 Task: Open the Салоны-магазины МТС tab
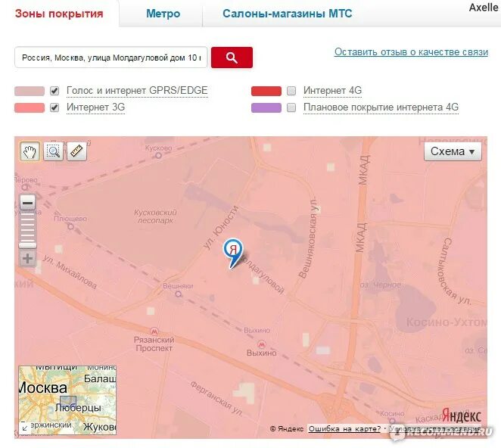(288, 14)
